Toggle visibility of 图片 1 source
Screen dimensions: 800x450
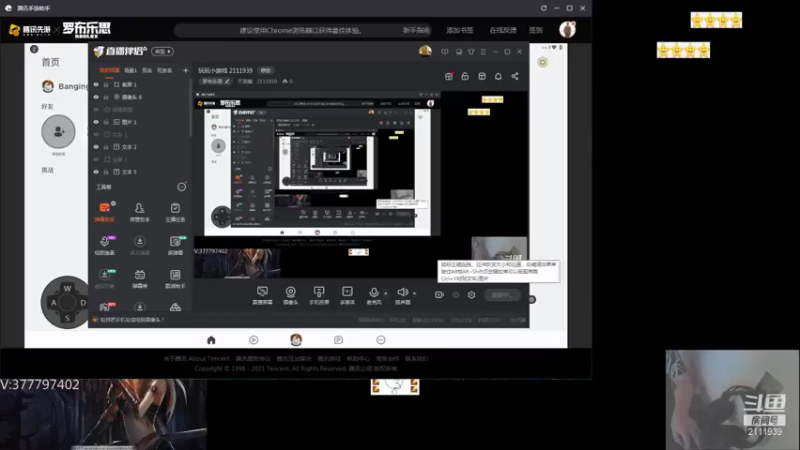click(96, 122)
